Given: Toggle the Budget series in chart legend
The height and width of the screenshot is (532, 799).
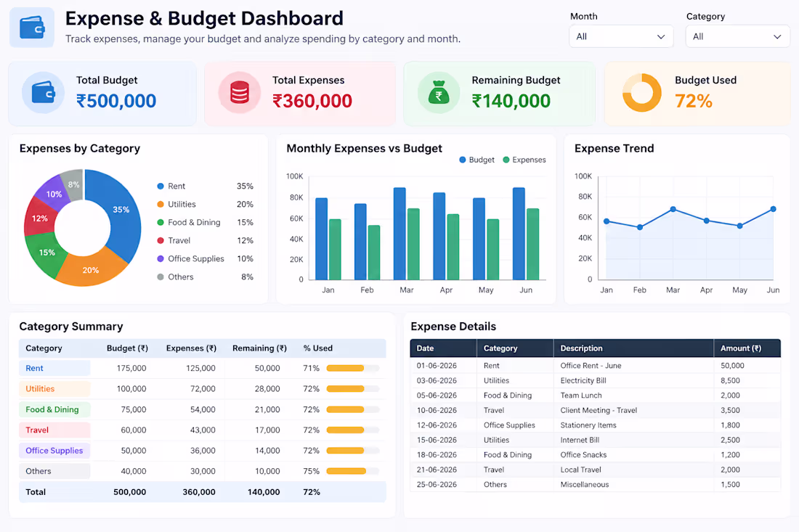Looking at the screenshot, I should [477, 160].
